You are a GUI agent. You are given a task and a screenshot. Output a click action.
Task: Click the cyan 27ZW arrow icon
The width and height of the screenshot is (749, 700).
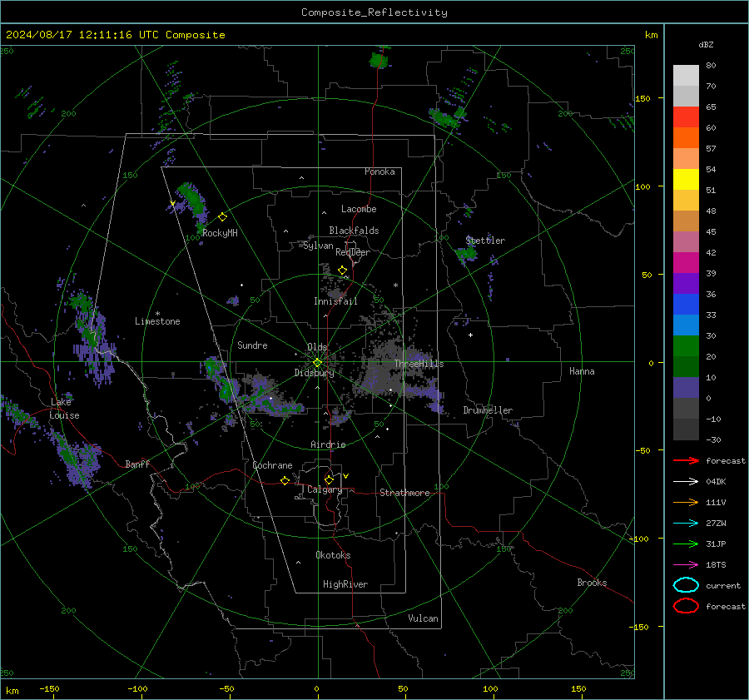(x=686, y=524)
